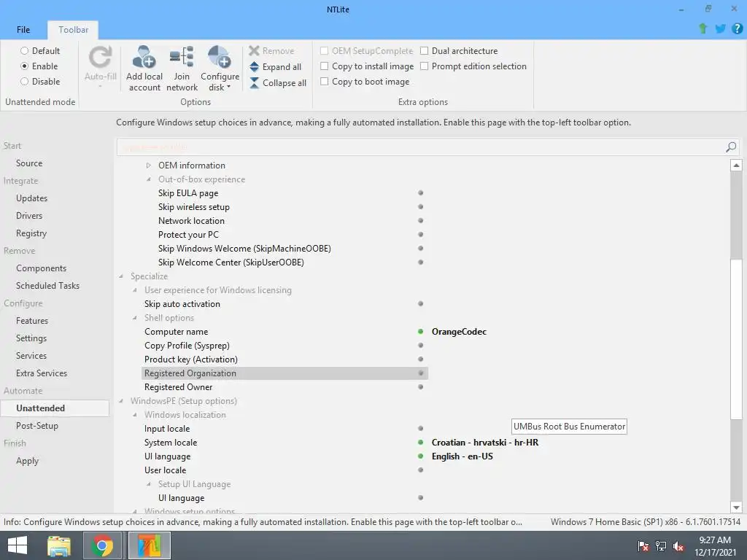This screenshot has width=747, height=560.
Task: Open the Updates page
Action: point(31,198)
